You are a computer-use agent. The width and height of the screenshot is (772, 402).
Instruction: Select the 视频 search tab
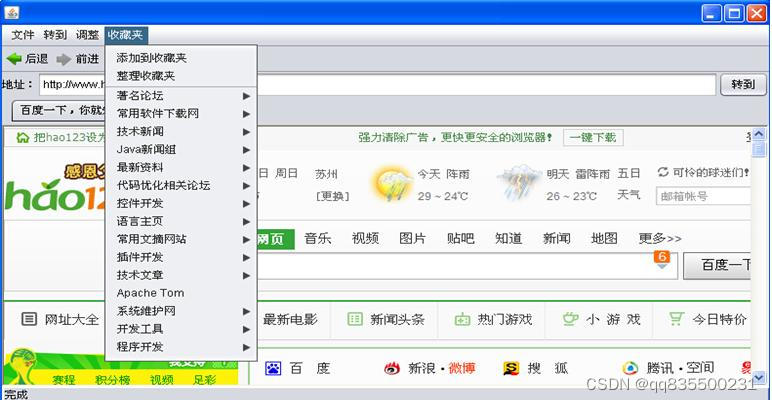click(365, 239)
